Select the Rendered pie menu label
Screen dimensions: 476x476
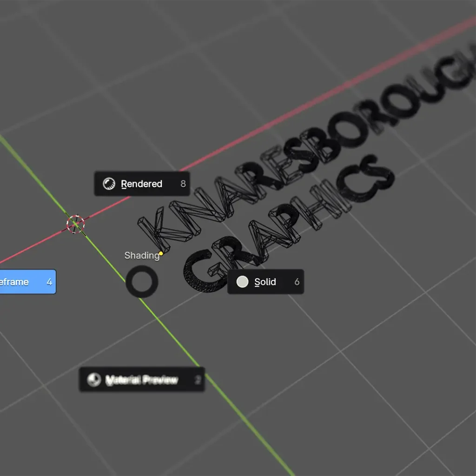[141, 184]
